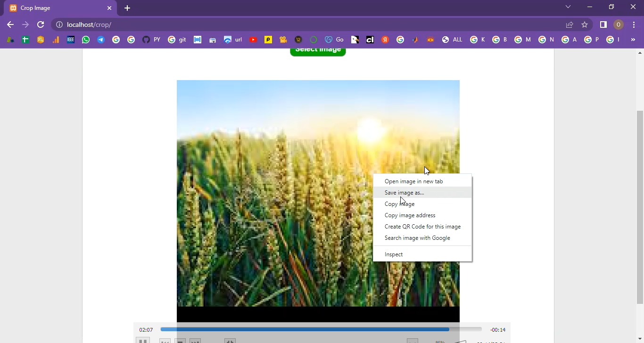Open the GitHub PY bookmark

coord(151,40)
